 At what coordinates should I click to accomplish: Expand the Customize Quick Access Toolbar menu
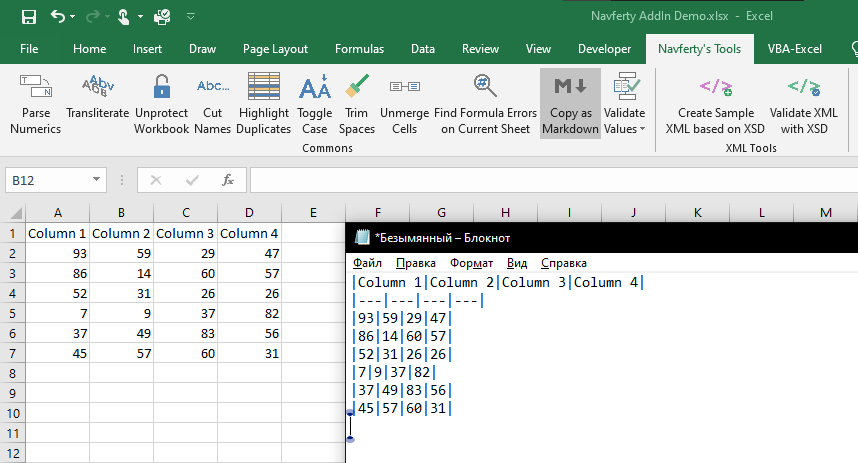[x=191, y=17]
